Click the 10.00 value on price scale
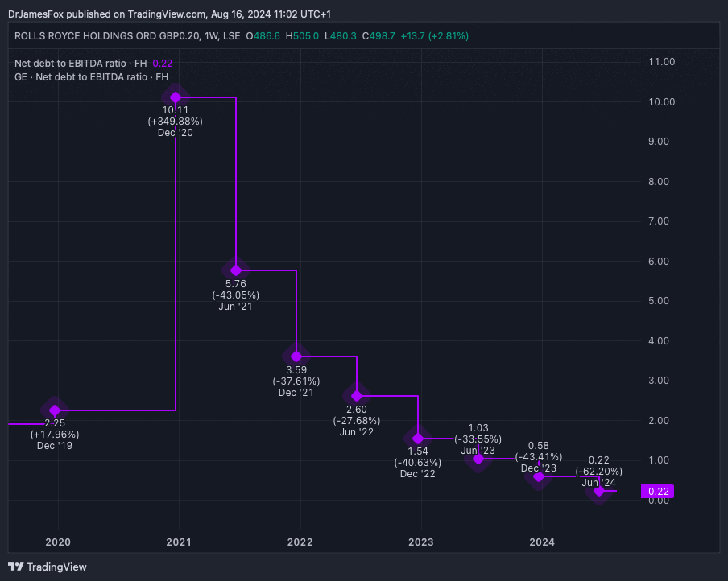Image resolution: width=728 pixels, height=581 pixels. [x=661, y=101]
